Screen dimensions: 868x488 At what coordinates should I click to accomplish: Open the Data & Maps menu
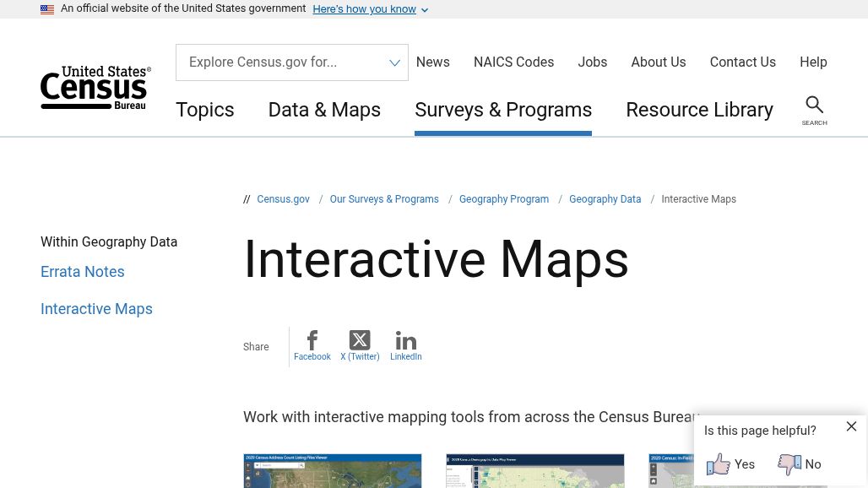pos(324,110)
